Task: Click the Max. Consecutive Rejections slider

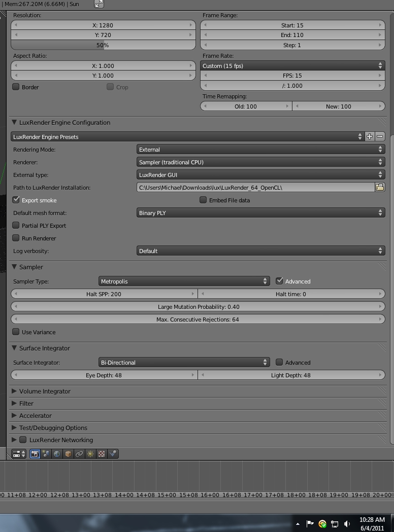Action: (198, 320)
